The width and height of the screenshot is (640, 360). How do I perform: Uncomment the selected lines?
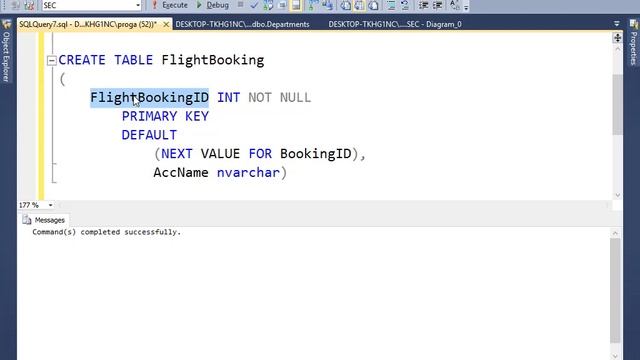pos(405,5)
